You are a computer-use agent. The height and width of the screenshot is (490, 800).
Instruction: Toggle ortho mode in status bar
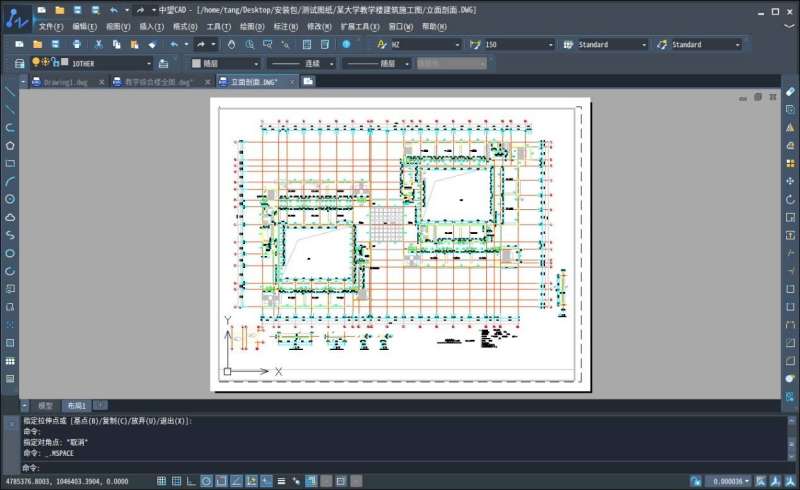click(x=191, y=481)
